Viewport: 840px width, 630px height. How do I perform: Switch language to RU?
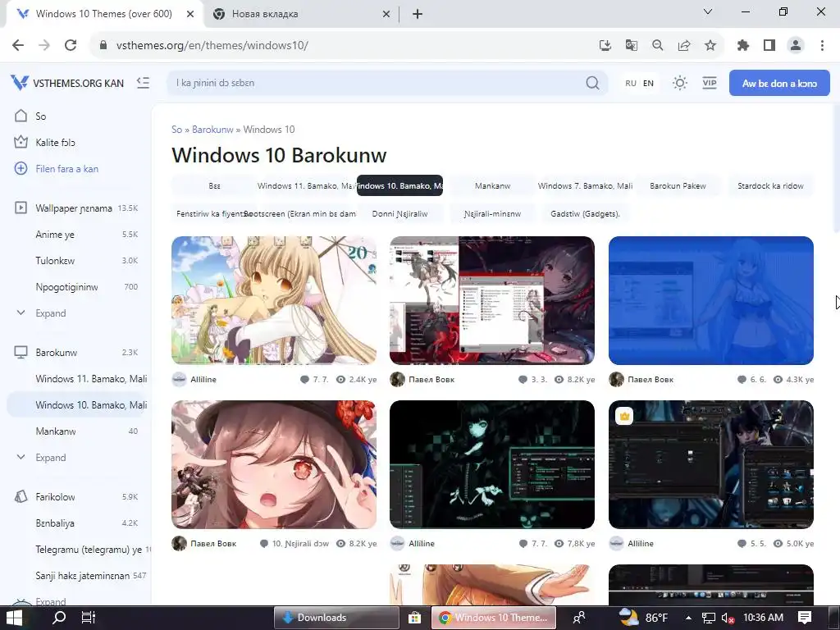[631, 83]
